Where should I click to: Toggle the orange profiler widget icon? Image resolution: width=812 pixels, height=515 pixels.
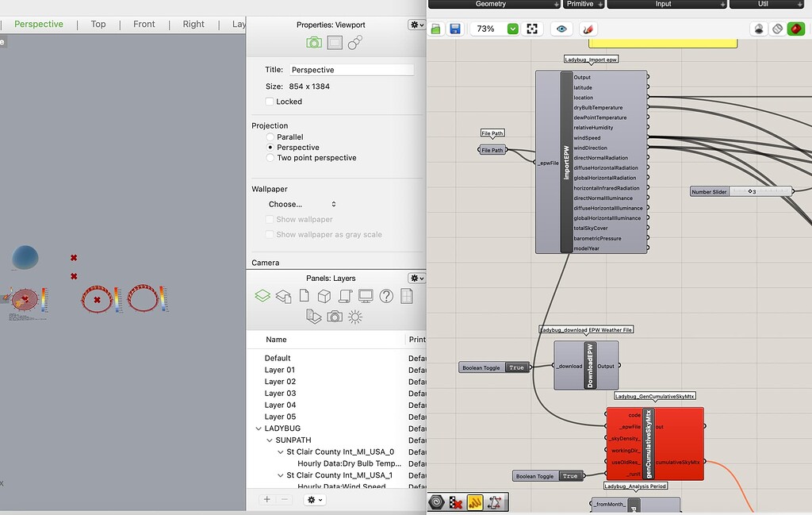pyautogui.click(x=475, y=502)
